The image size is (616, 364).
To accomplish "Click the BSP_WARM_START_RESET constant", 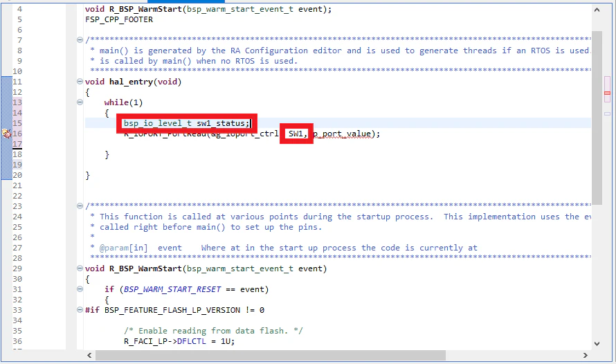I will pos(172,289).
